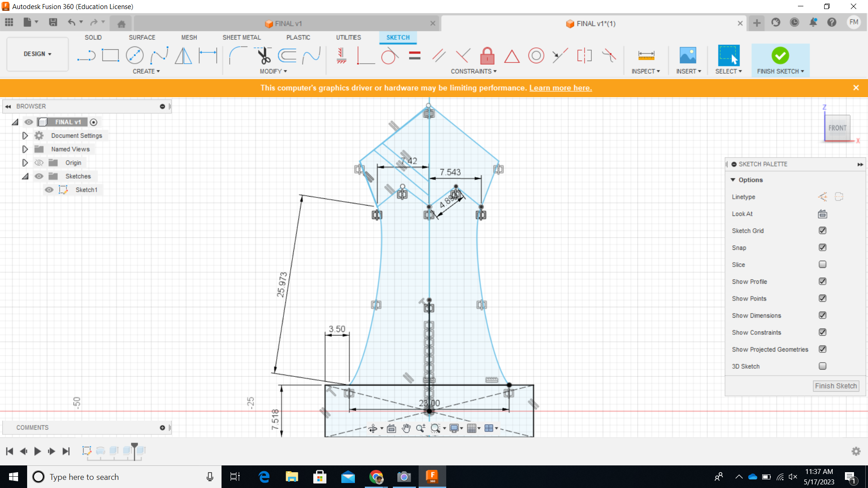This screenshot has width=868, height=488.
Task: Switch to the SOLID ribbon tab
Action: pos(93,38)
